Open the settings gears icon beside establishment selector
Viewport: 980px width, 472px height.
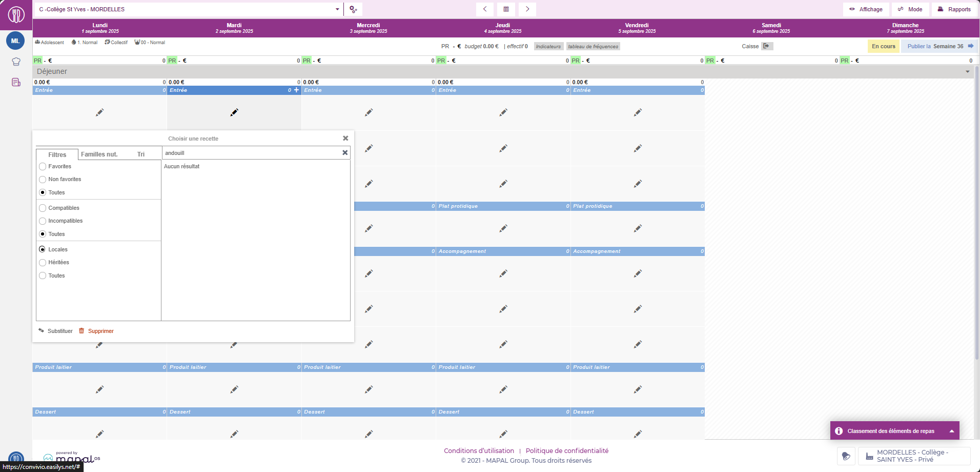coord(353,9)
